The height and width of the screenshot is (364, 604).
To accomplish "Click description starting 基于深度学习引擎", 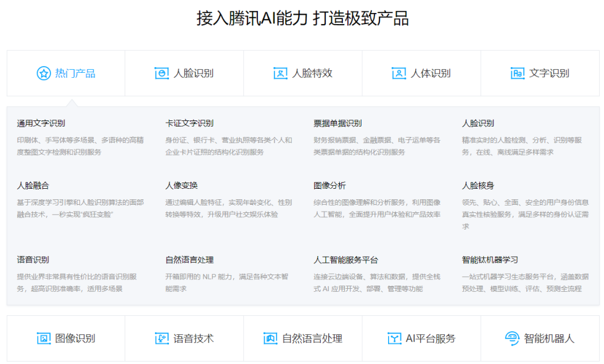I will tap(80, 209).
